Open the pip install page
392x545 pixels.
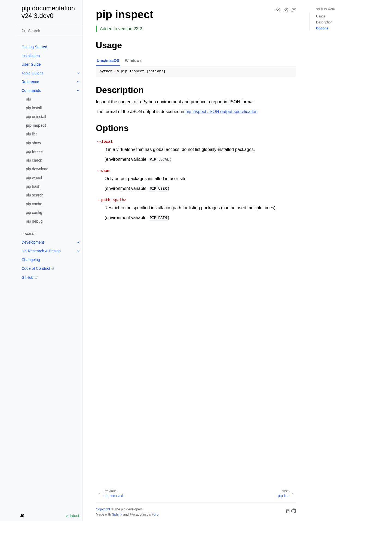click(x=34, y=108)
